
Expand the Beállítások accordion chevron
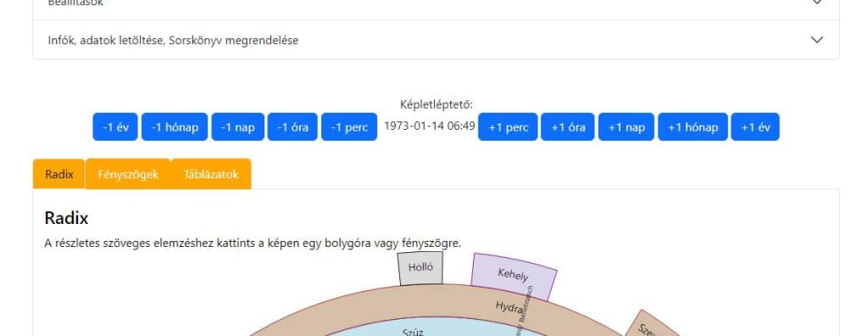pos(816,2)
